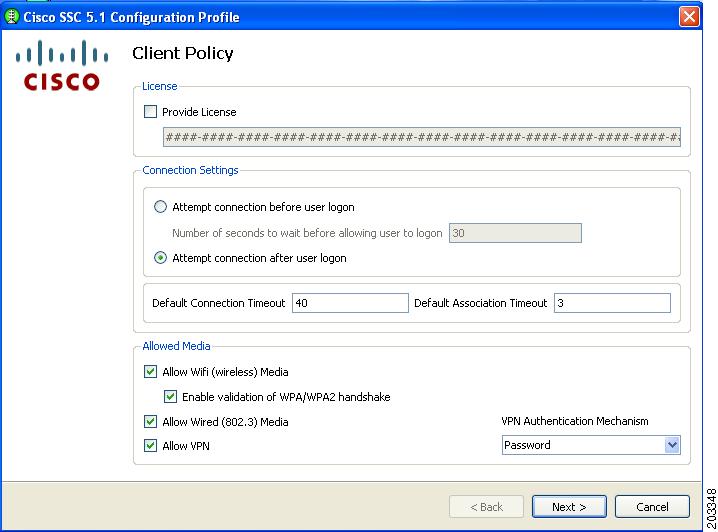Click the license key input field

(421, 137)
